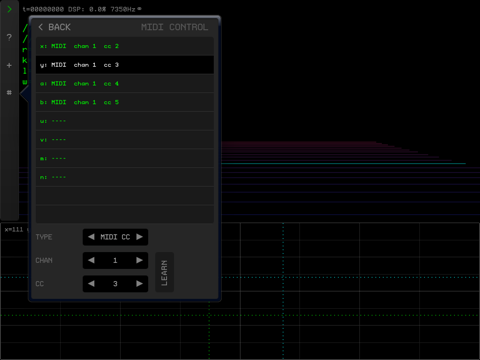The height and width of the screenshot is (360, 480).
Task: Select the unassigned m: row
Action: click(x=125, y=158)
